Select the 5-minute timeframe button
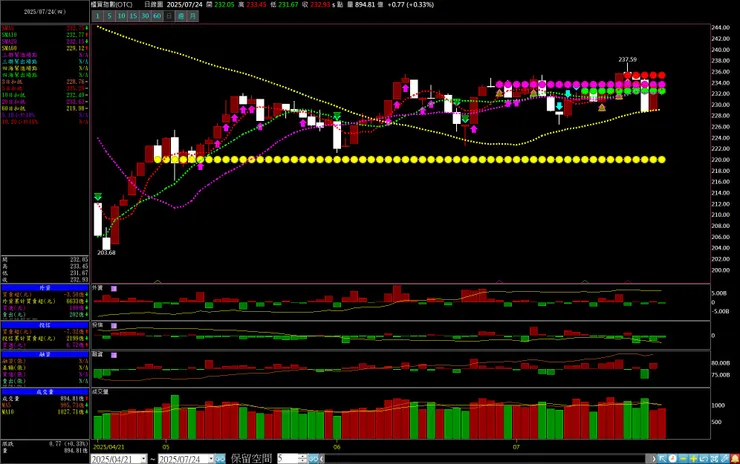Image resolution: width=740 pixels, height=464 pixels. click(x=109, y=16)
